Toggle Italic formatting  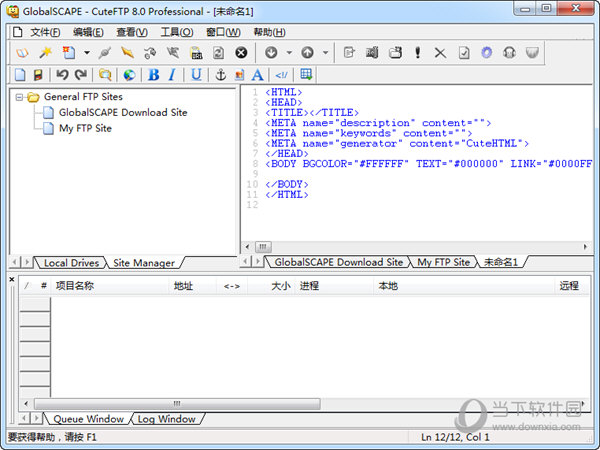(x=173, y=75)
